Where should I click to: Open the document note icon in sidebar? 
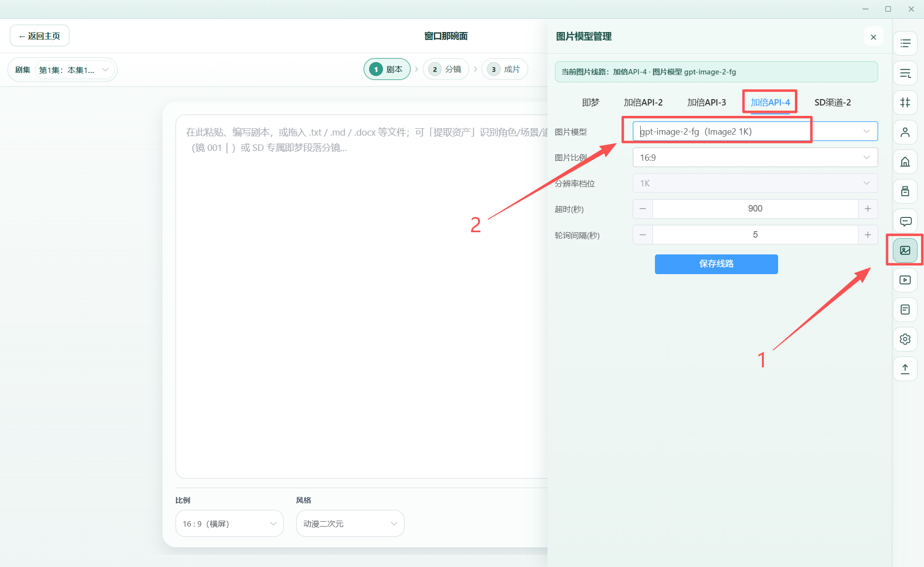[x=905, y=310]
